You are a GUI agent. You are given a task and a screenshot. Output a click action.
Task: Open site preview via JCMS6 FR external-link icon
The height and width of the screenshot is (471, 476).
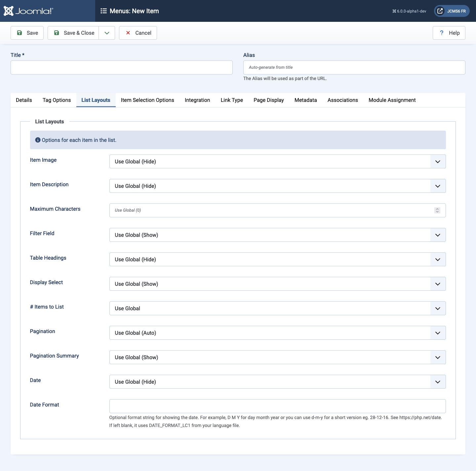point(440,11)
